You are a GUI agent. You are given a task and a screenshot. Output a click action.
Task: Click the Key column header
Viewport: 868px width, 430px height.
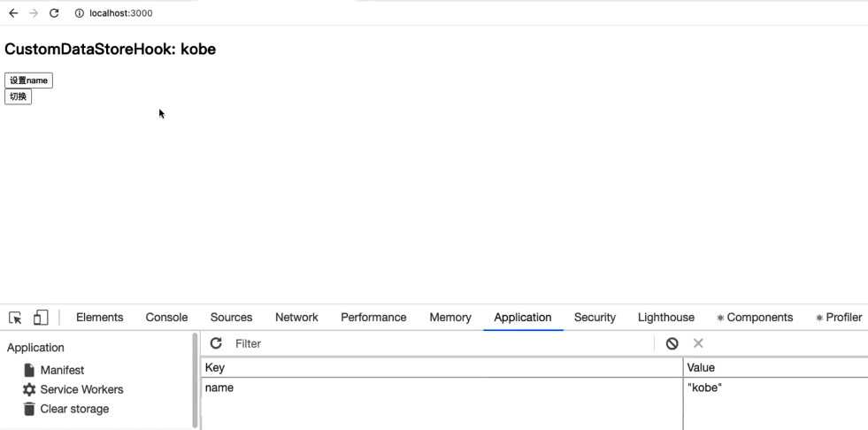click(442, 367)
